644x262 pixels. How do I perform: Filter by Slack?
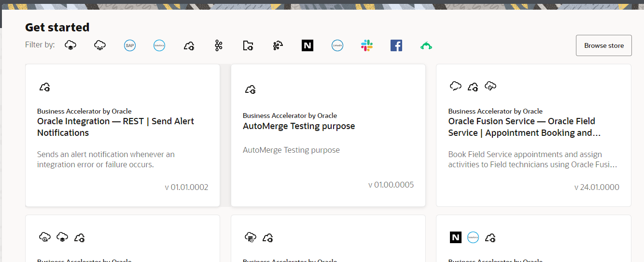click(x=367, y=45)
